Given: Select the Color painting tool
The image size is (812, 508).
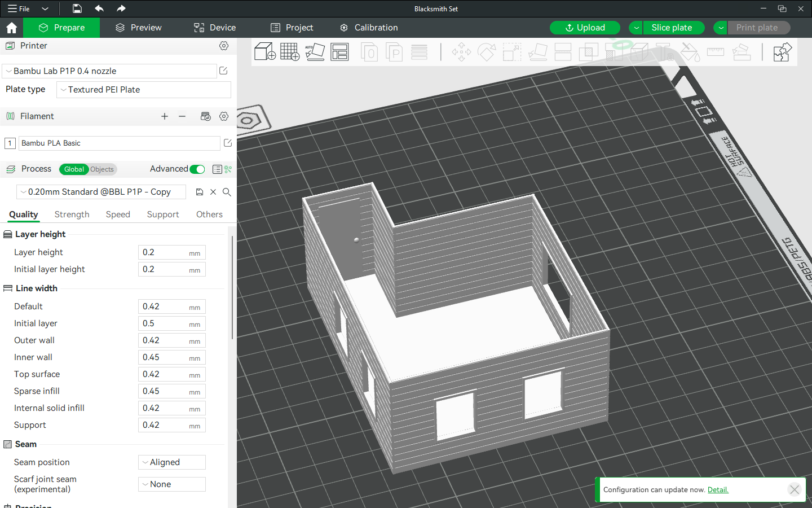Looking at the screenshot, I should tap(690, 52).
